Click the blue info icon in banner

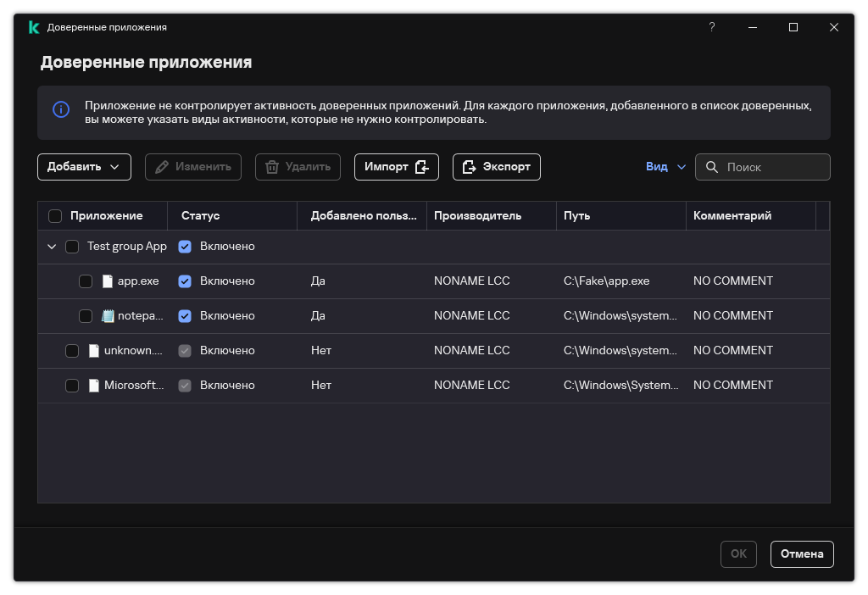click(x=61, y=109)
